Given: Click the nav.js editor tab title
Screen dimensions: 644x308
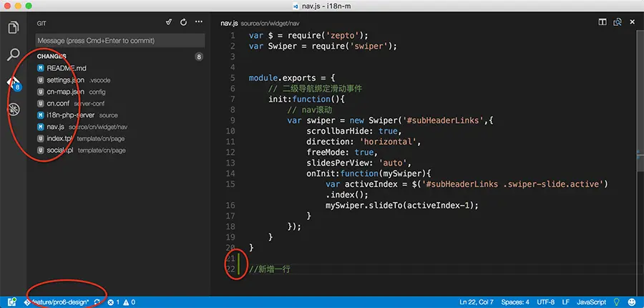Looking at the screenshot, I should pyautogui.click(x=229, y=24).
